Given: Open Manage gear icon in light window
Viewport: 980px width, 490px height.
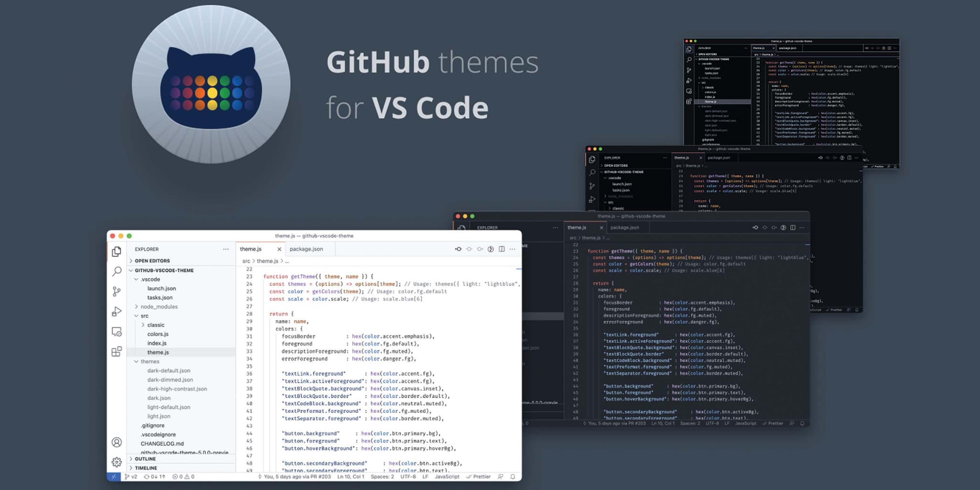Looking at the screenshot, I should 116,462.
